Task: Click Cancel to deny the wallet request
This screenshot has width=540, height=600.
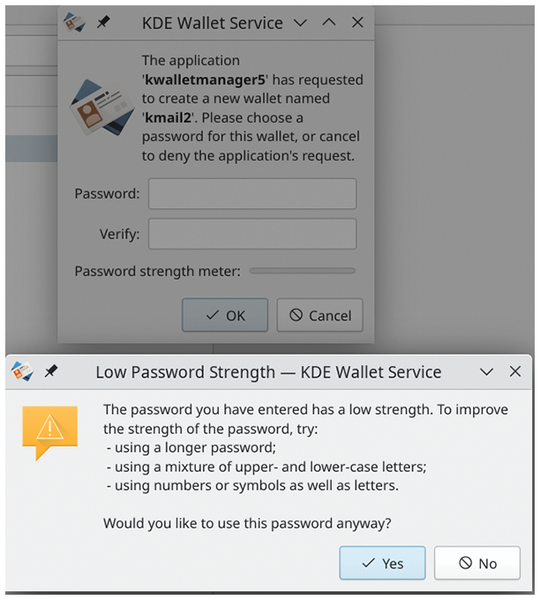Action: pos(320,315)
